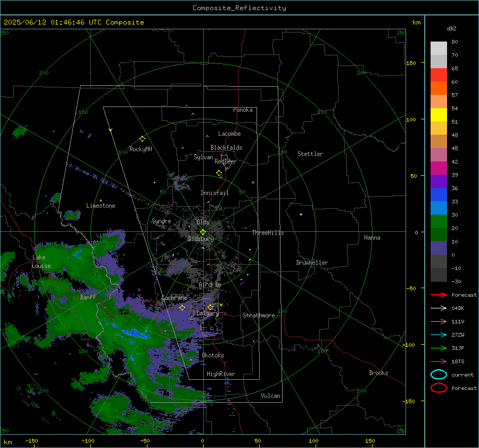Click the HighRiver town label

point(221,374)
